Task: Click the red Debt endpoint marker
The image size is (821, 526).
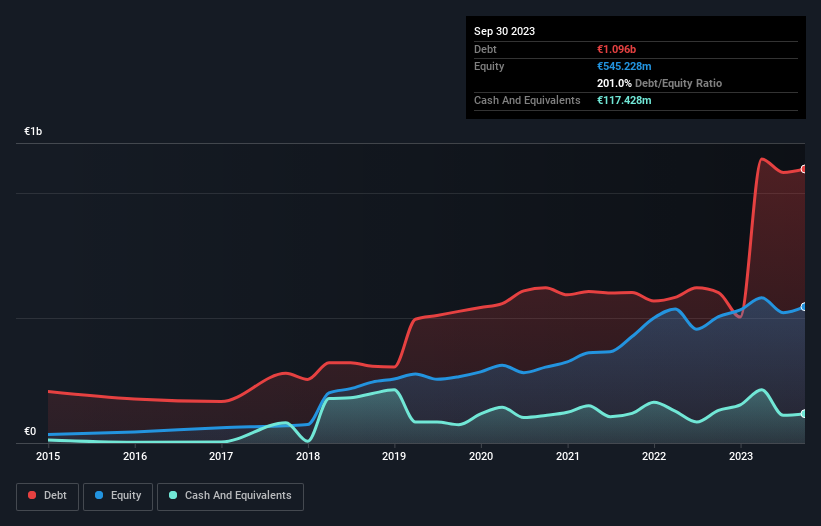Action: click(804, 169)
